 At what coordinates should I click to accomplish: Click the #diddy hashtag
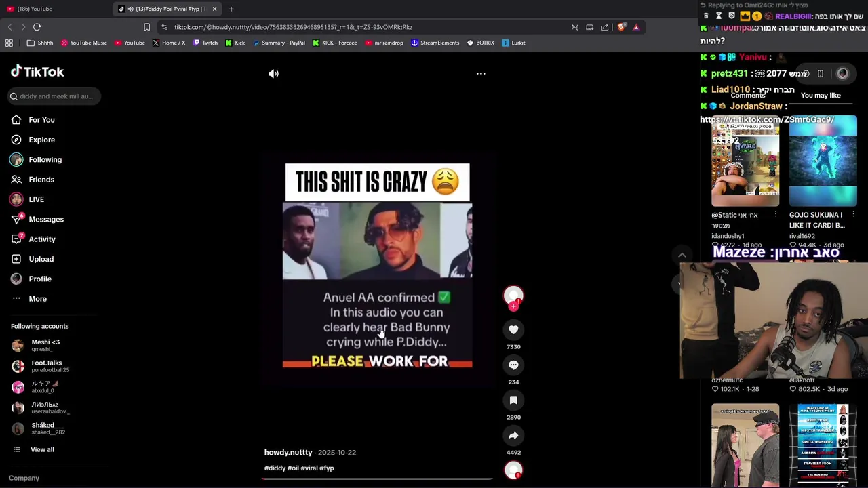275,468
